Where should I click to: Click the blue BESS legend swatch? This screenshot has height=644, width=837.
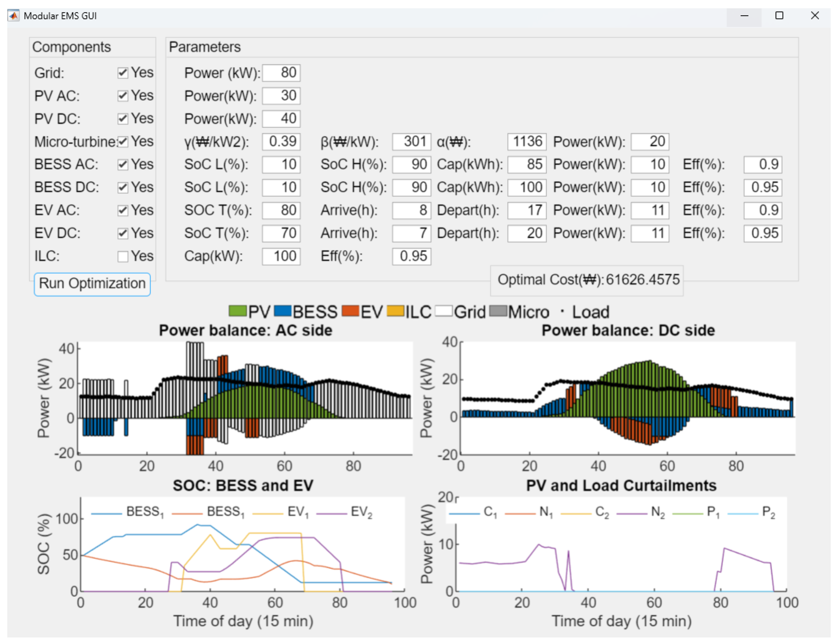[x=283, y=311]
